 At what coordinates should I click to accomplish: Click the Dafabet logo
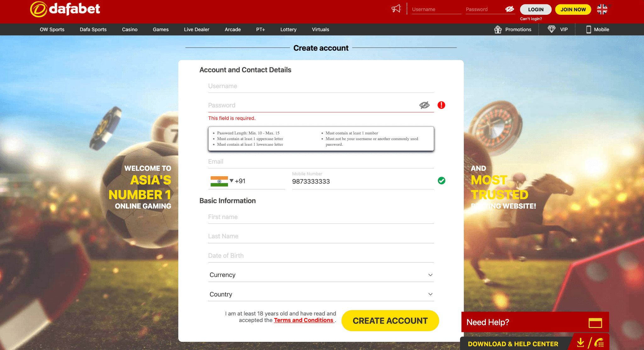(x=65, y=9)
